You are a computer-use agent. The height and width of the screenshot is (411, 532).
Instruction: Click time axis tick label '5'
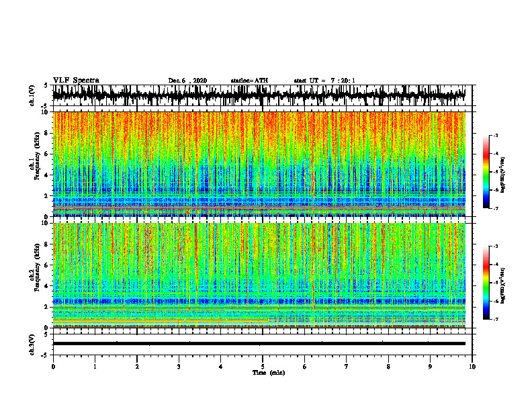point(263,367)
